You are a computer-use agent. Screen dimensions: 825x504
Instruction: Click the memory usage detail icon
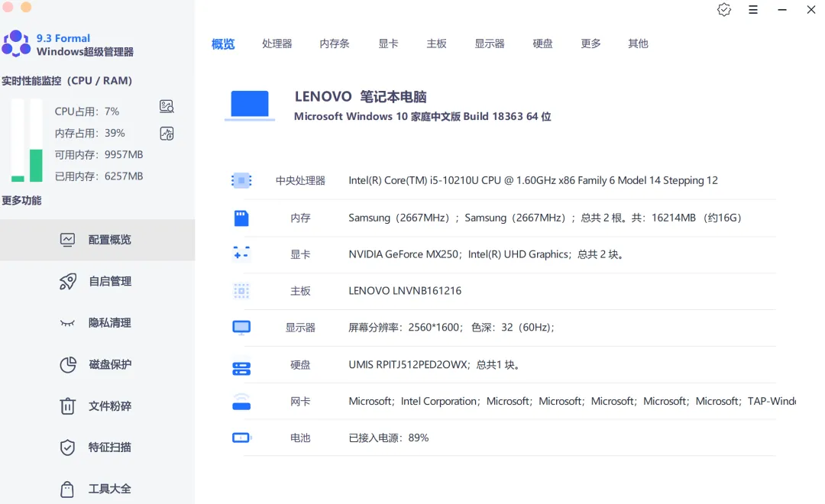pos(167,134)
